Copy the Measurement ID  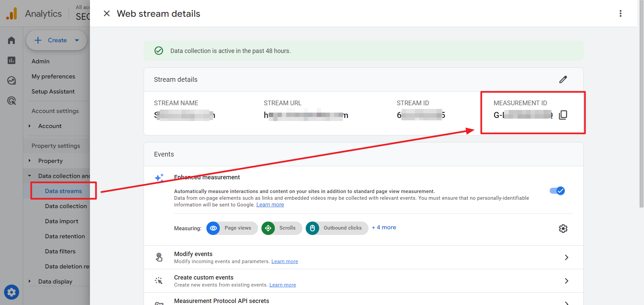563,115
